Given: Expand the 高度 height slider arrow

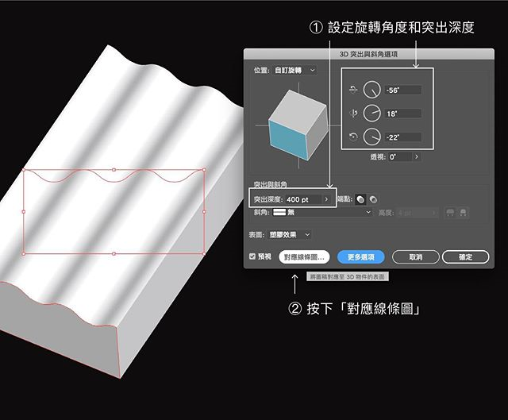Looking at the screenshot, I should [434, 213].
